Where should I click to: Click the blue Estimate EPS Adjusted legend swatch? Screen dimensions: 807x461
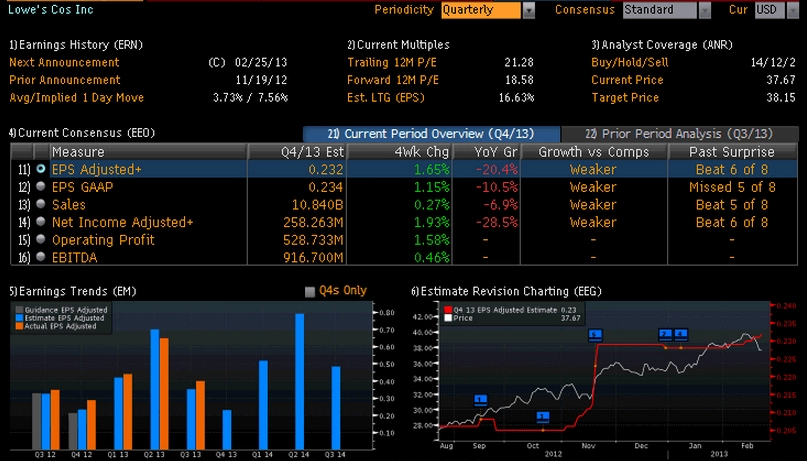[x=19, y=318]
